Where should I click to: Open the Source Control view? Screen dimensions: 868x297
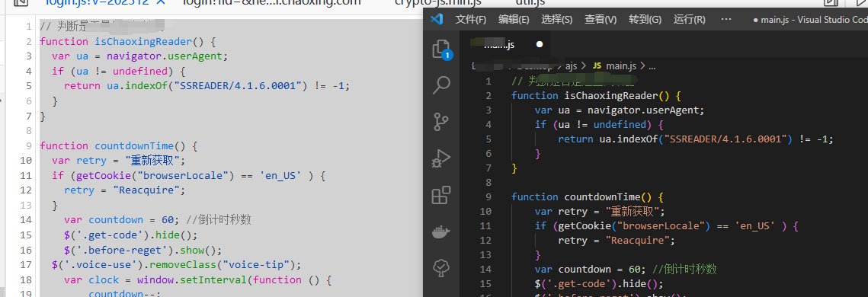coord(441,122)
